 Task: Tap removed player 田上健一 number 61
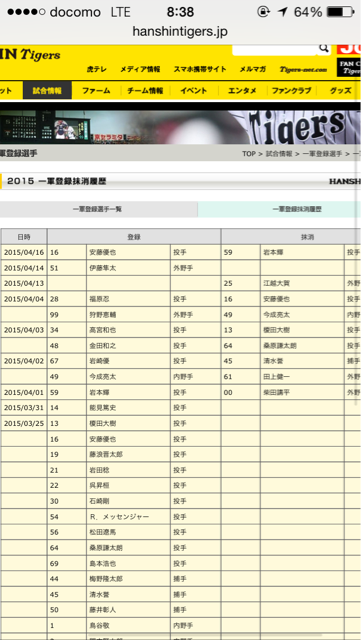pyautogui.click(x=277, y=377)
